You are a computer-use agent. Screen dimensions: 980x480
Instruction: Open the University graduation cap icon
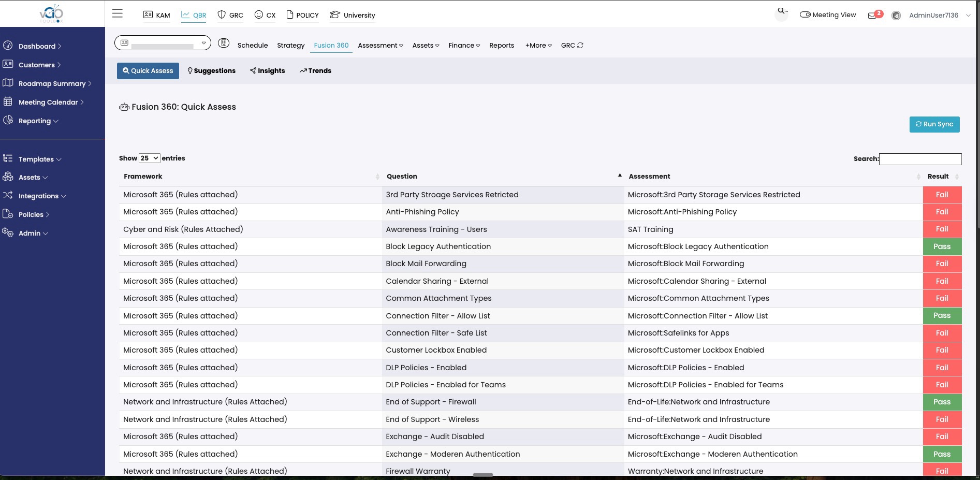tap(335, 14)
